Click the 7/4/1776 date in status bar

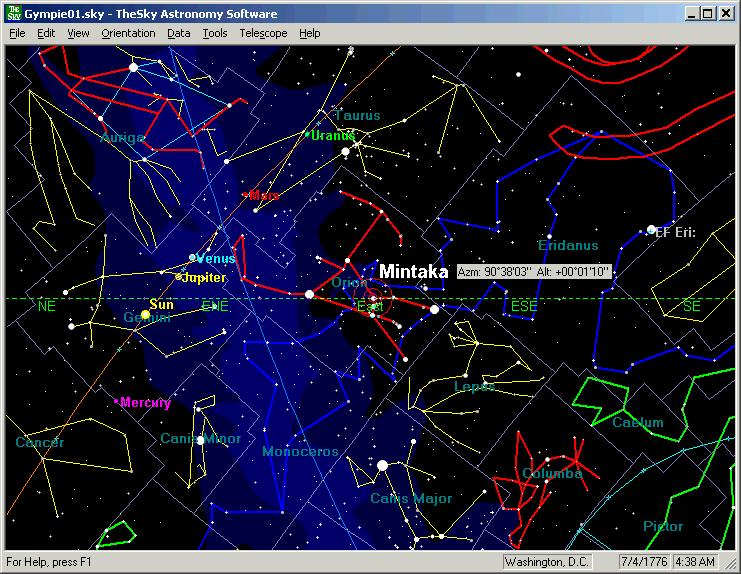pyautogui.click(x=644, y=562)
